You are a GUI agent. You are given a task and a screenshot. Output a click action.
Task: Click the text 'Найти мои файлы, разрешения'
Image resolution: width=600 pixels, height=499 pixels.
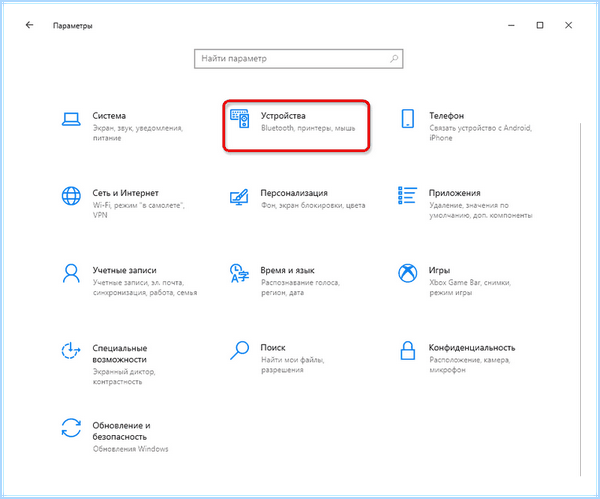(x=293, y=365)
